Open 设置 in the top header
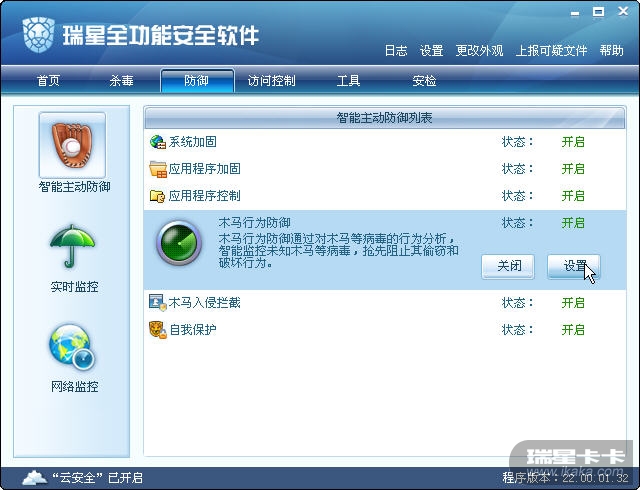Screen dimensions: 640x490 pos(431,51)
